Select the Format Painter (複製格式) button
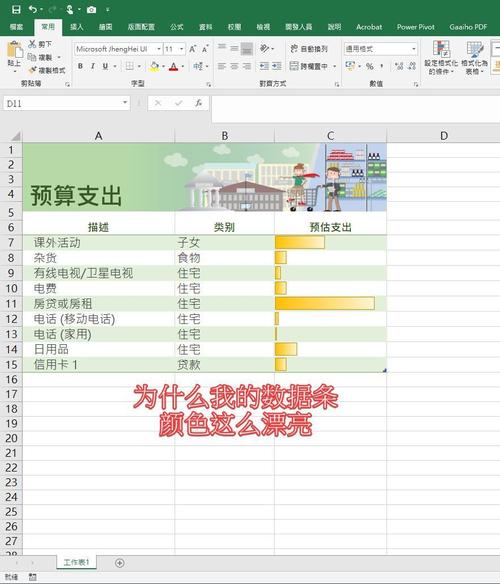Viewport: 500px width, 584px height. 47,70
